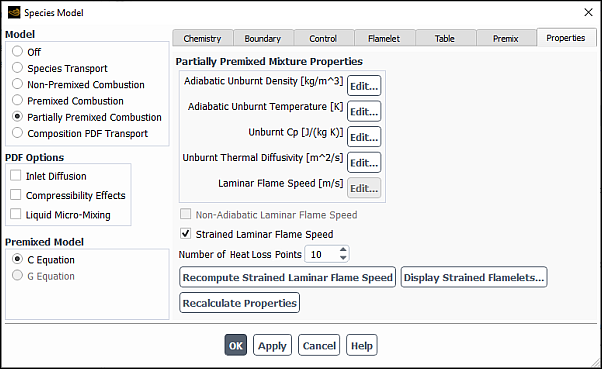Cancel the Species Model dialog
This screenshot has width=602, height=369.
point(319,345)
